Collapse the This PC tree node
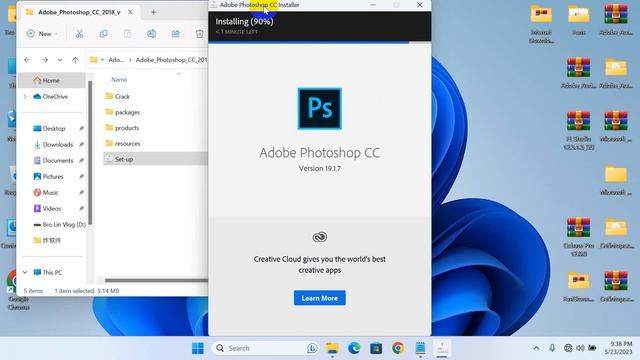Viewport: 640px width, 360px height. coord(25,272)
